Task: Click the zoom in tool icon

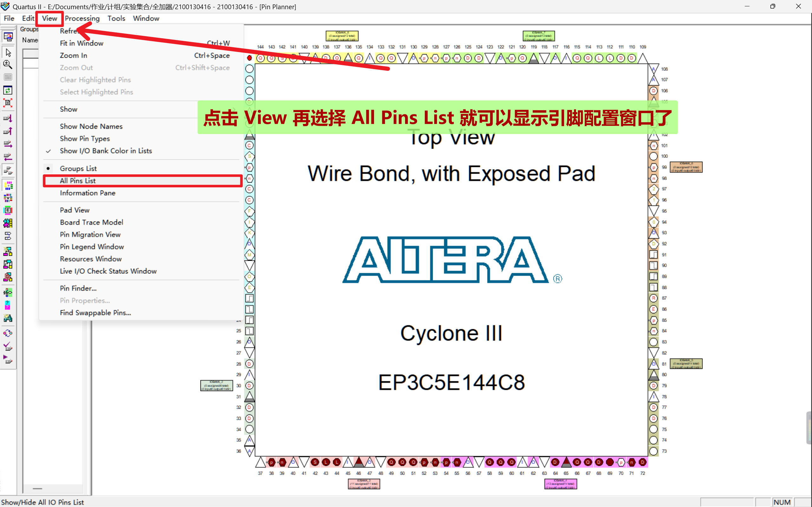Action: (x=8, y=65)
